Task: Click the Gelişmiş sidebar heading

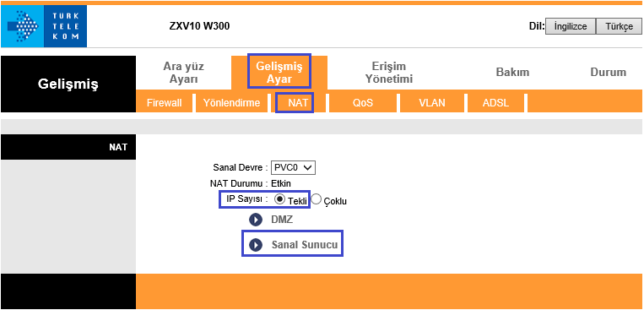Action: click(68, 84)
